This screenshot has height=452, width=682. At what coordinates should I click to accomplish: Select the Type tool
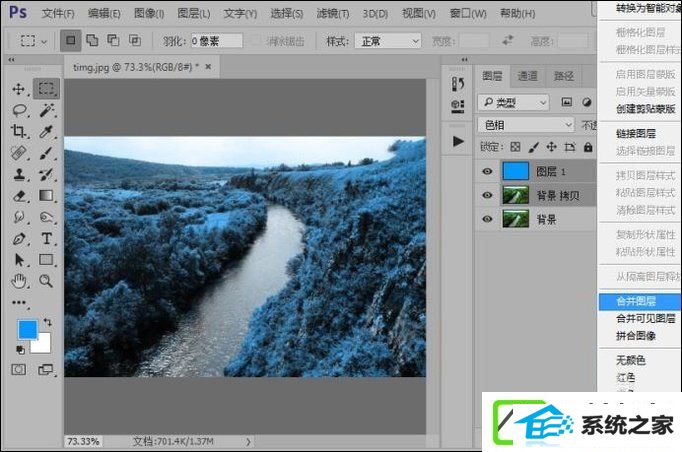[47, 238]
